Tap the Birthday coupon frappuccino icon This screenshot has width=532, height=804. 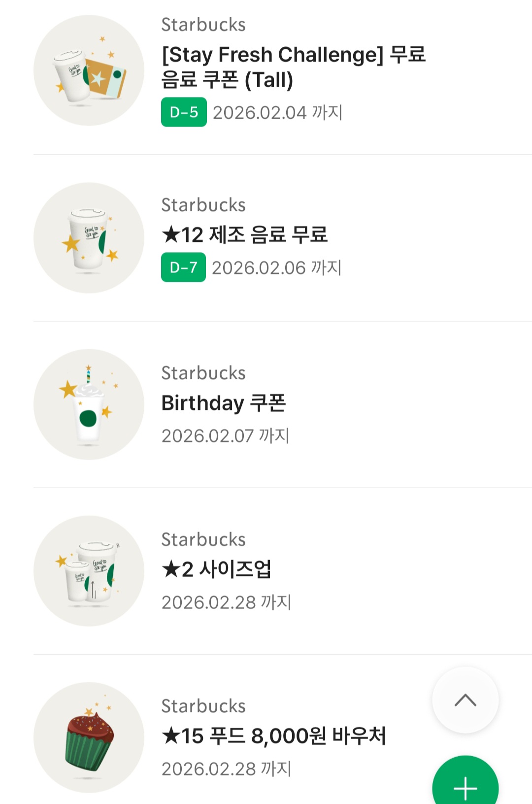[89, 404]
